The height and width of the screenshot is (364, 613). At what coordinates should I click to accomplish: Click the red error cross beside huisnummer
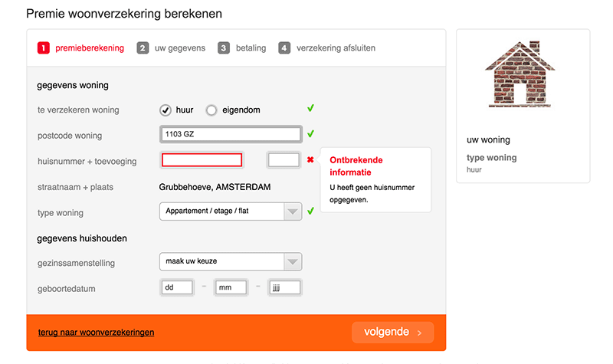310,159
